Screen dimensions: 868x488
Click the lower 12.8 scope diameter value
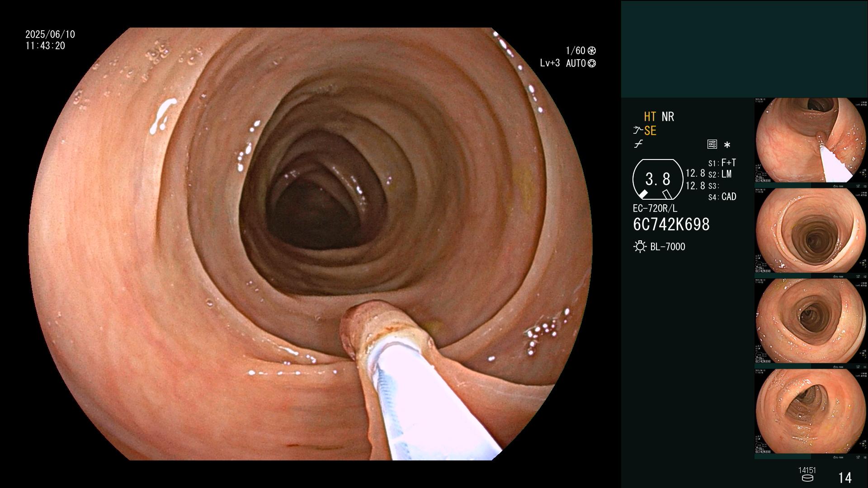[x=695, y=186]
